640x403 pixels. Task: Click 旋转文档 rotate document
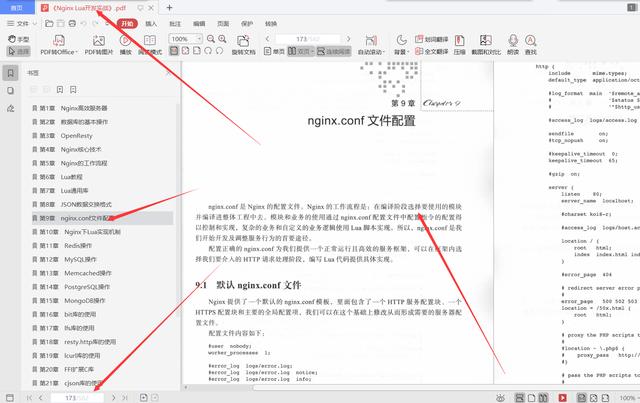pos(243,45)
